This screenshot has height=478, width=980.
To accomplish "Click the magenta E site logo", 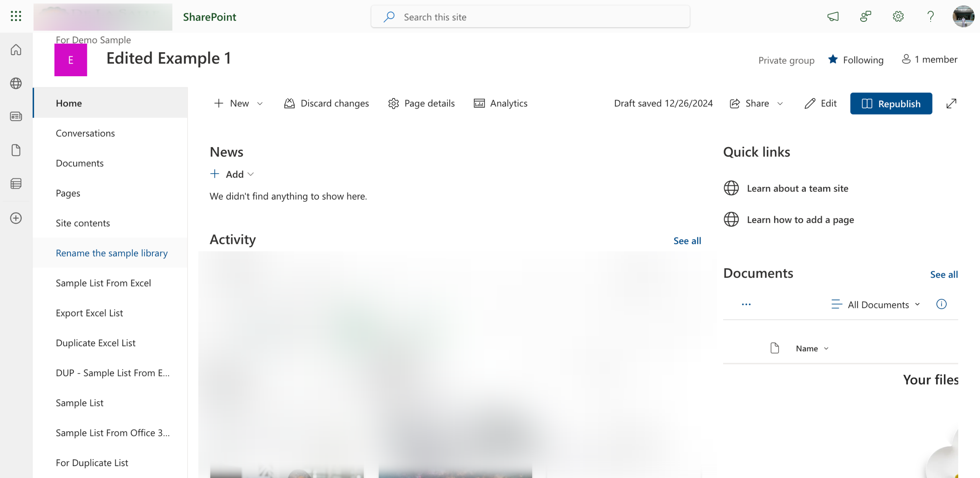I will click(x=70, y=60).
